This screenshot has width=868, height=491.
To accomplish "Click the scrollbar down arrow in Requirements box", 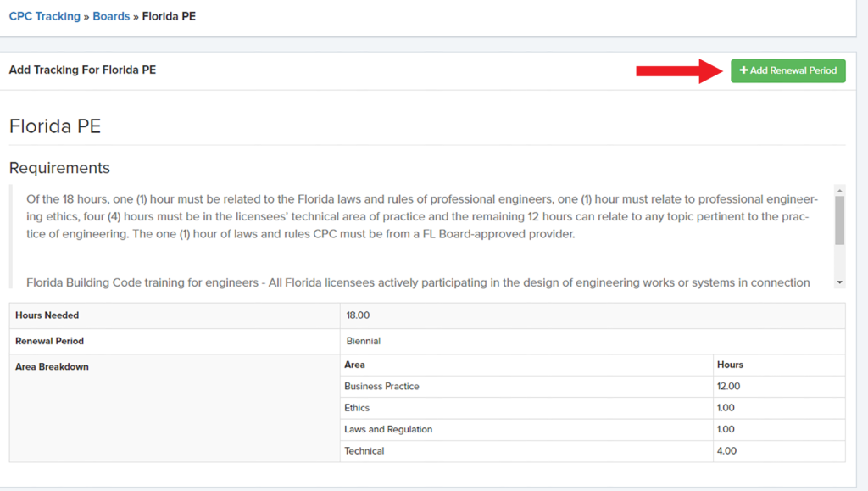I will pyautogui.click(x=839, y=281).
